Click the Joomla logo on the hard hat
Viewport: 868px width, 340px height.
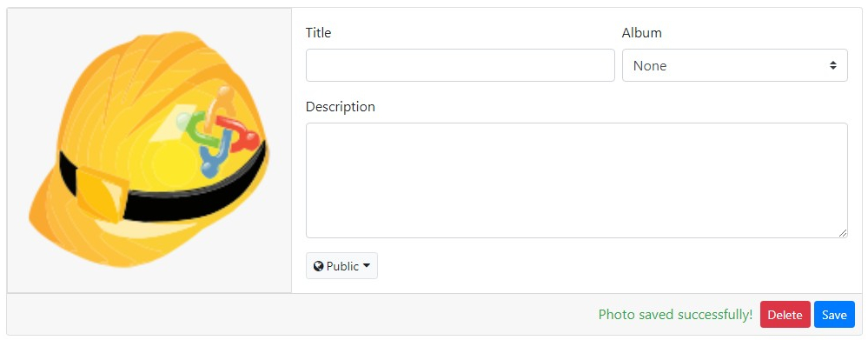click(220, 132)
